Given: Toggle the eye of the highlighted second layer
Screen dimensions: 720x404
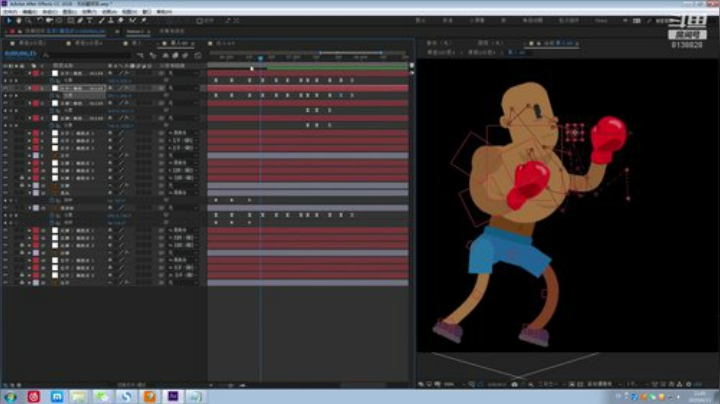Looking at the screenshot, I should (x=6, y=88).
